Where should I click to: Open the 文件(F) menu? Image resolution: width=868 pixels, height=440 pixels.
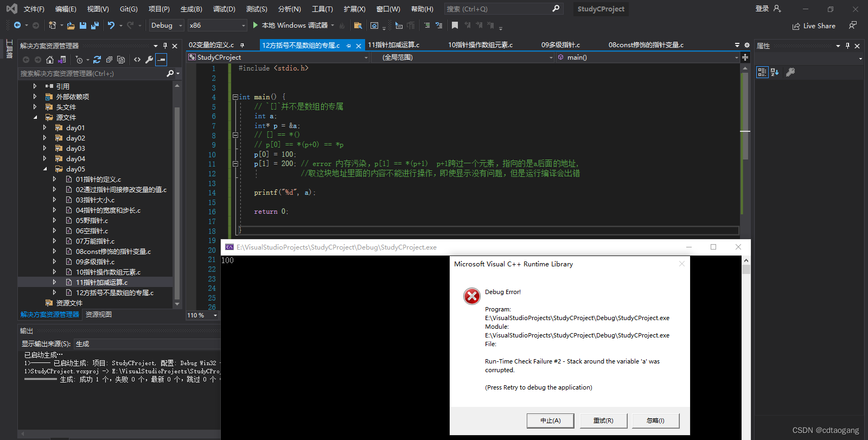coord(34,9)
